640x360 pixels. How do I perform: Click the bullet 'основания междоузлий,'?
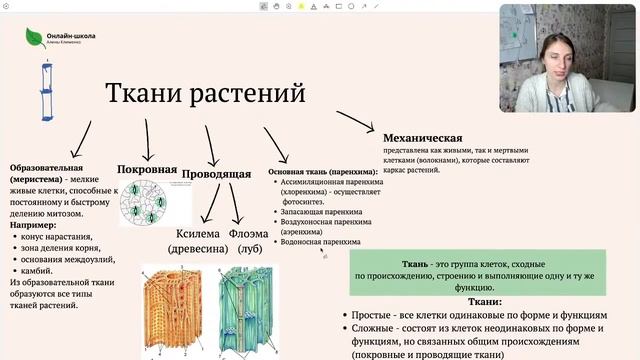68,260
